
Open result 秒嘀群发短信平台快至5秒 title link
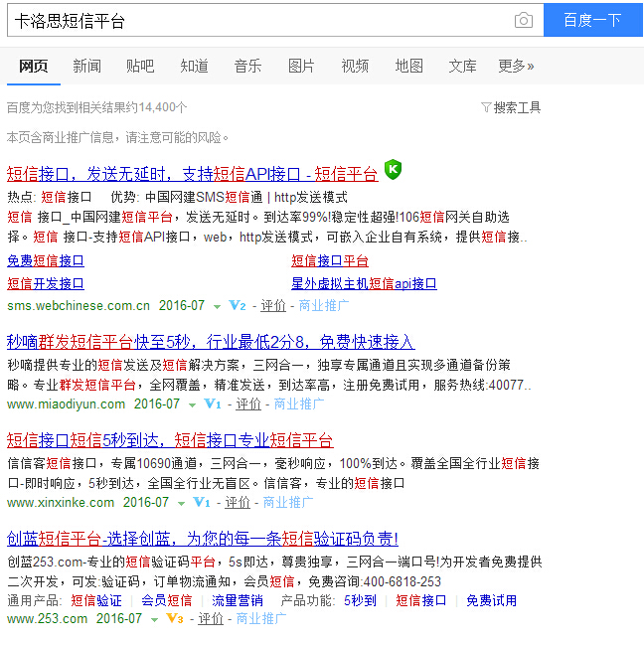click(x=211, y=342)
